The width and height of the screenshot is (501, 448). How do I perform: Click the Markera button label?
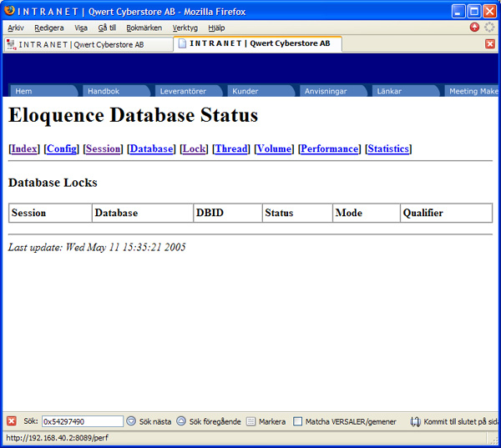pos(272,421)
